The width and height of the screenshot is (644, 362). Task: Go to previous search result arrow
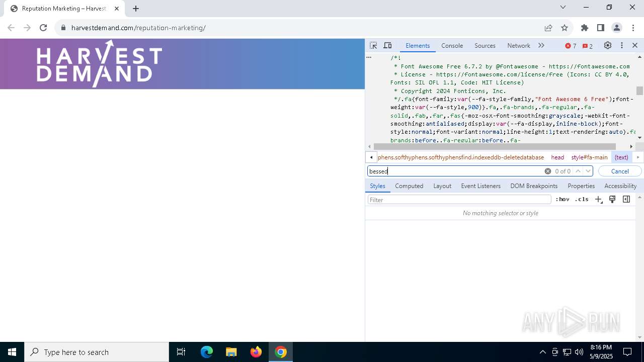pos(578,171)
